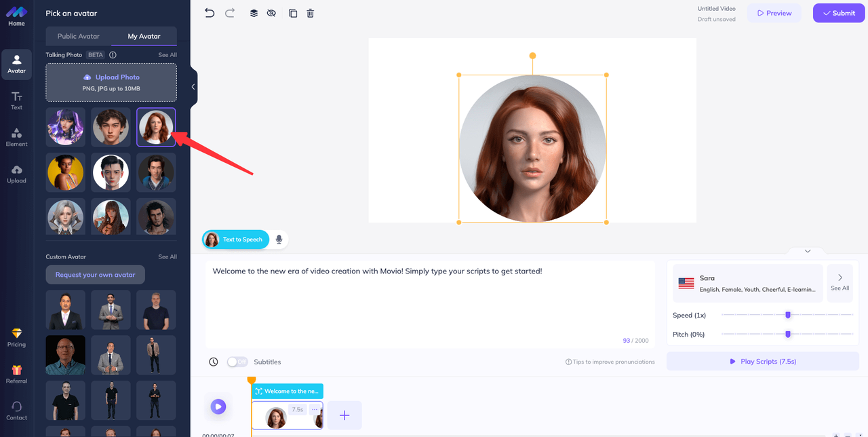Click the Talking Photo info icon

click(113, 55)
